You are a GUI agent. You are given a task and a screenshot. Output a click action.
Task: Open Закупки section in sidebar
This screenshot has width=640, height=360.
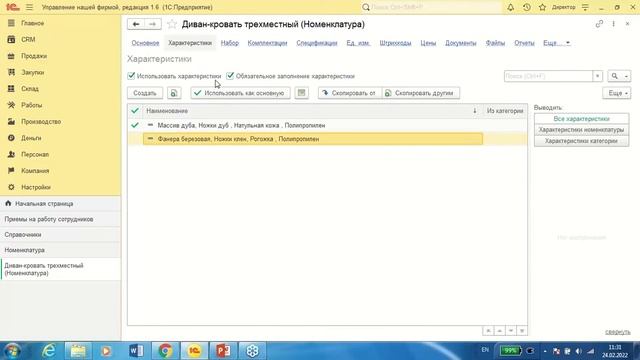tap(33, 72)
